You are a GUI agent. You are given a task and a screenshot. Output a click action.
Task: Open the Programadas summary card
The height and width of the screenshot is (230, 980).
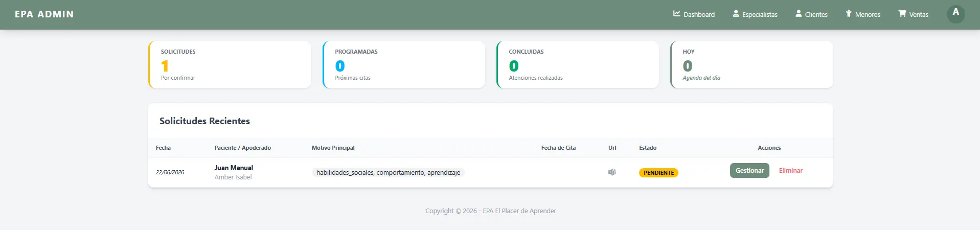(404, 65)
